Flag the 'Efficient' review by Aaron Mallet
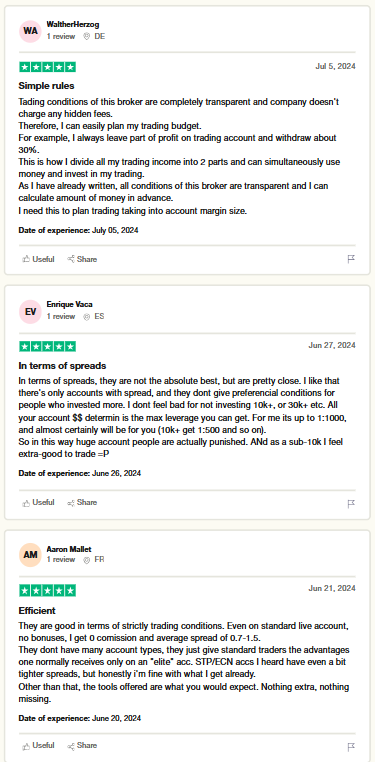 (351, 747)
